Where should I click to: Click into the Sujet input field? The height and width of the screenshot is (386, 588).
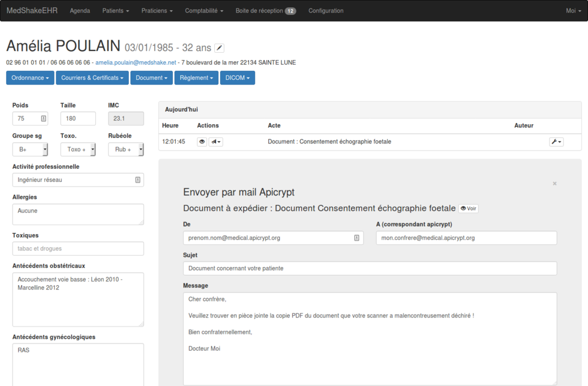(370, 268)
